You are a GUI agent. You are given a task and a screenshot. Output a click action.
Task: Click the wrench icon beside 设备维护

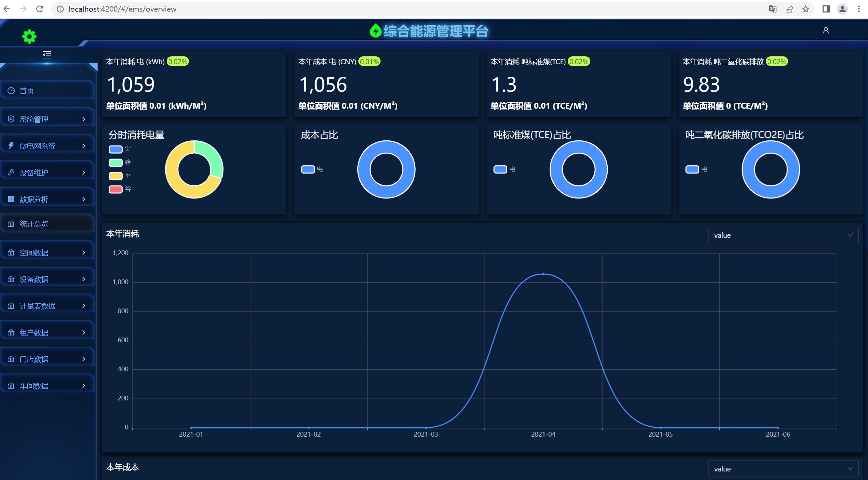(x=11, y=172)
